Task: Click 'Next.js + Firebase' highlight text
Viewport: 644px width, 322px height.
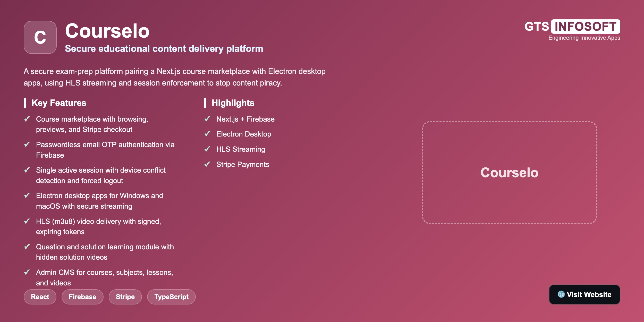Action: tap(245, 119)
